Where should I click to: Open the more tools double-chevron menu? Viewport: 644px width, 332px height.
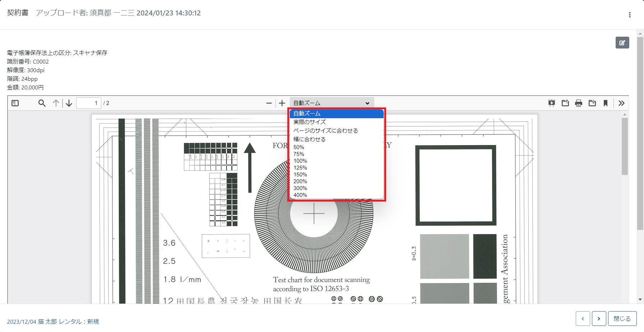[621, 103]
